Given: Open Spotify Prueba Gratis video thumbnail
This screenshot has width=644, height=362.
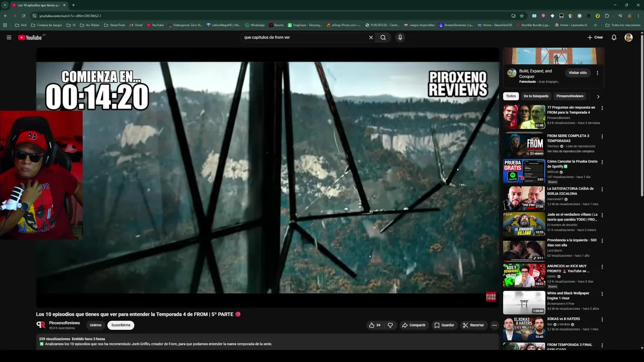Looking at the screenshot, I should [524, 171].
